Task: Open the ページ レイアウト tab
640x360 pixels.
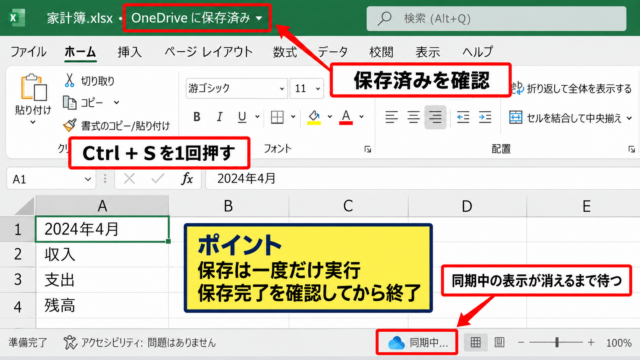Action: pos(209,52)
